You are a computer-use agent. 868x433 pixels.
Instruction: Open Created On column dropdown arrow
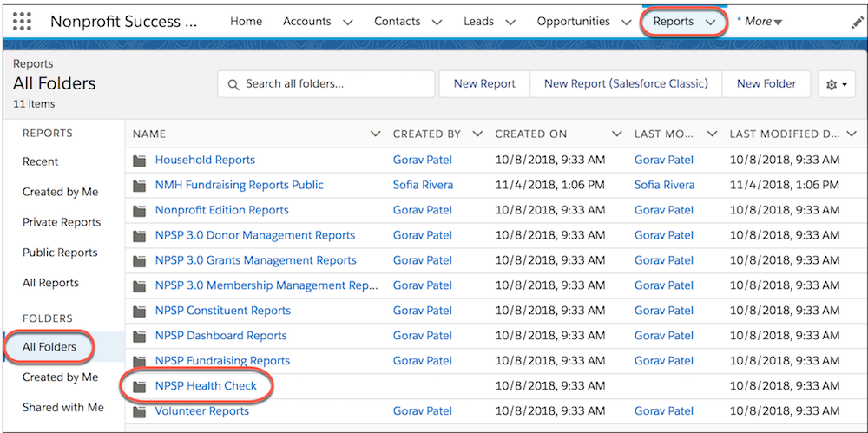point(616,134)
